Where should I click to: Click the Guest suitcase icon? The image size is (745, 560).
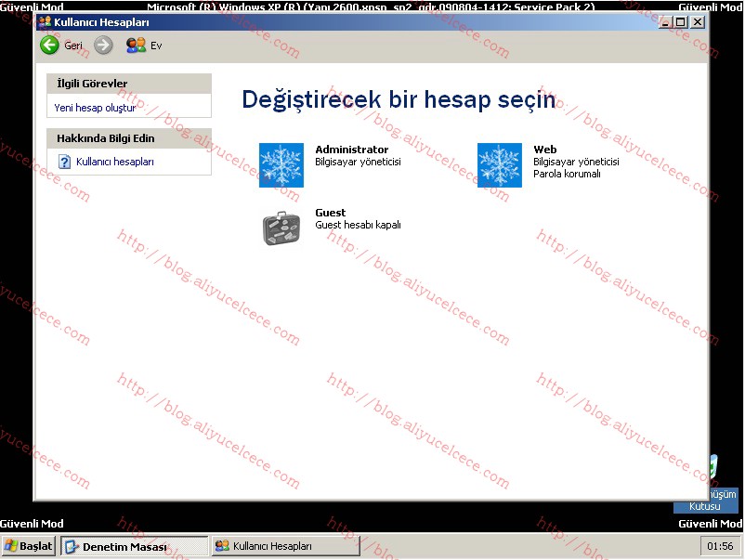281,228
